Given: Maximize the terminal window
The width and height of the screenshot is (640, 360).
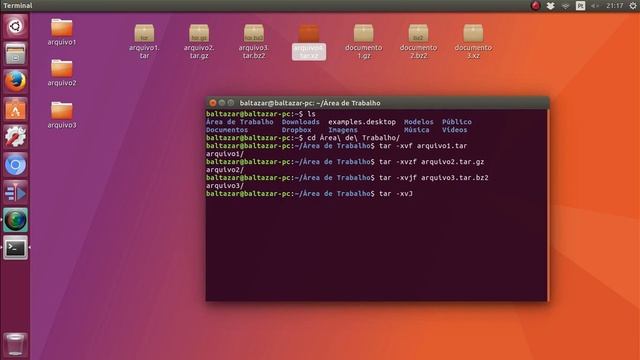Looking at the screenshot, I should [231, 103].
